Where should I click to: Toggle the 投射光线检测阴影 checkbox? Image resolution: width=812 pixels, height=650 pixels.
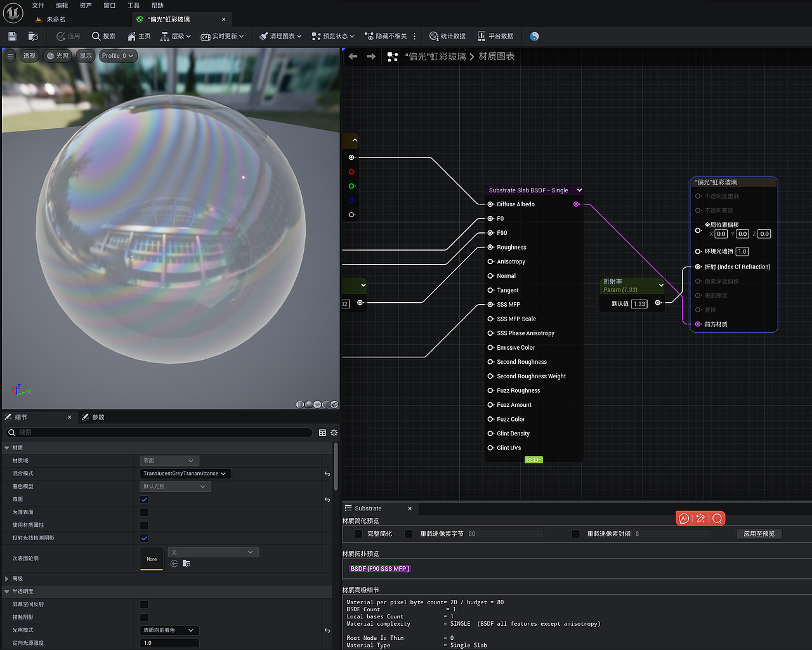pos(144,538)
